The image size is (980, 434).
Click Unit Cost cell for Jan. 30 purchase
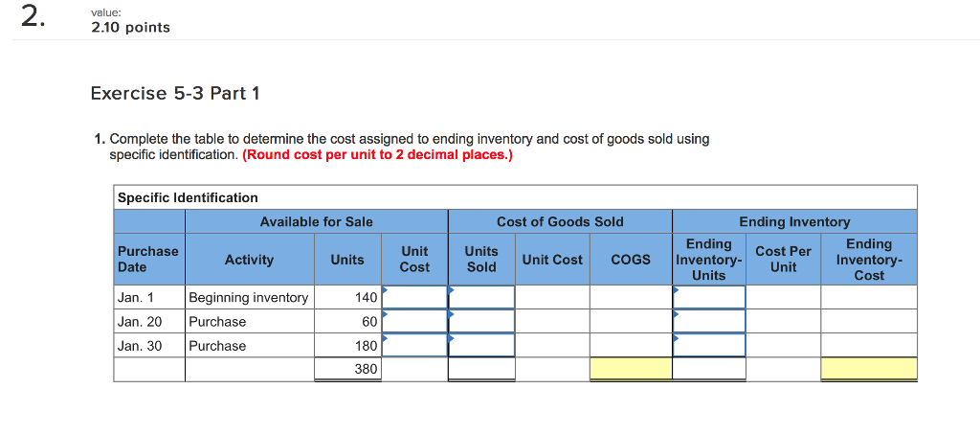pyautogui.click(x=414, y=346)
